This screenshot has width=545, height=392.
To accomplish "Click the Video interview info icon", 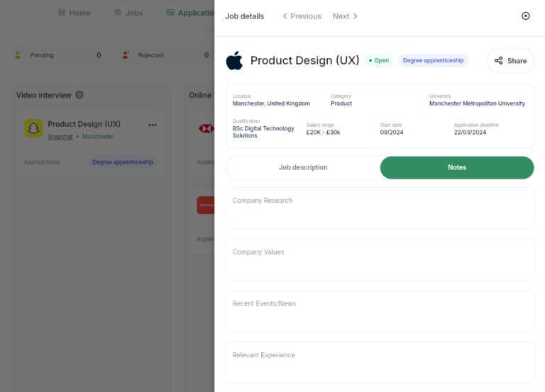I will (x=79, y=95).
